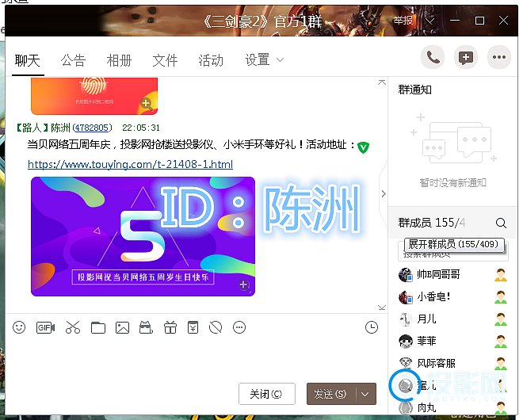
Task: Click the new discussion chat-plus icon
Action: [x=466, y=58]
